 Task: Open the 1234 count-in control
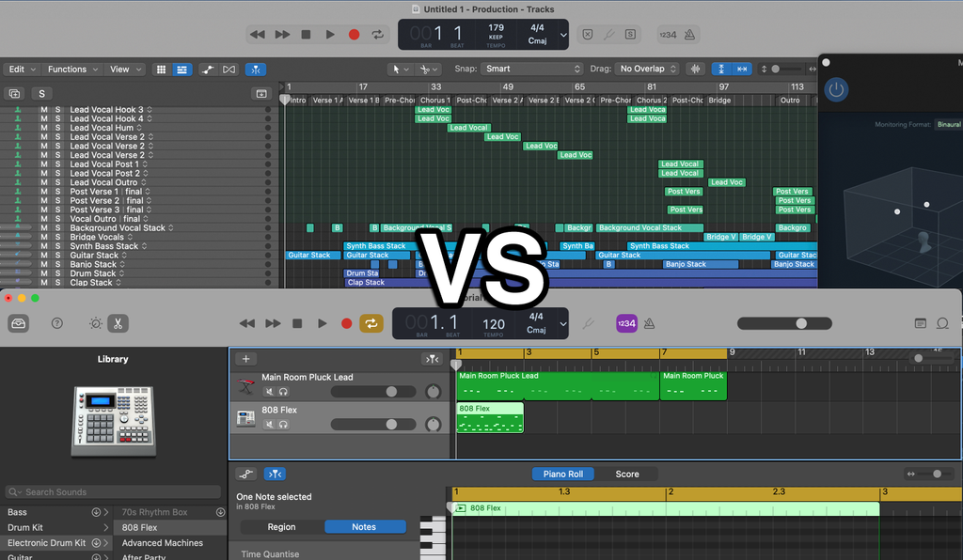[626, 322]
